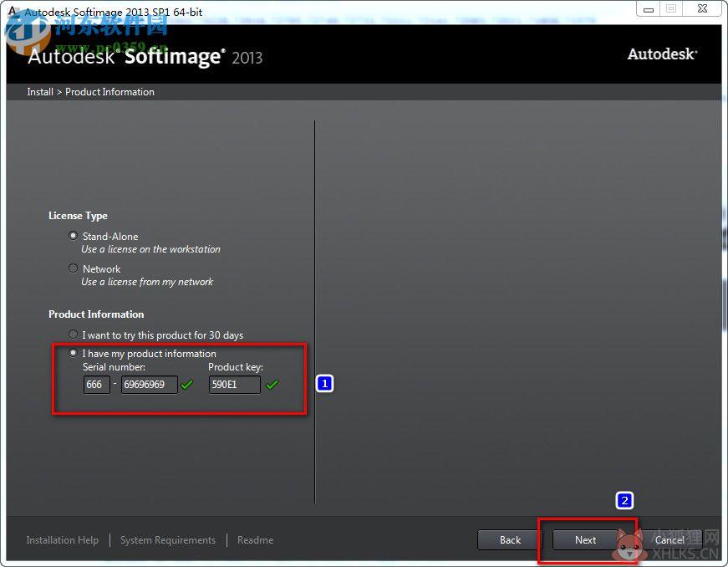Click the Back button

[510, 540]
